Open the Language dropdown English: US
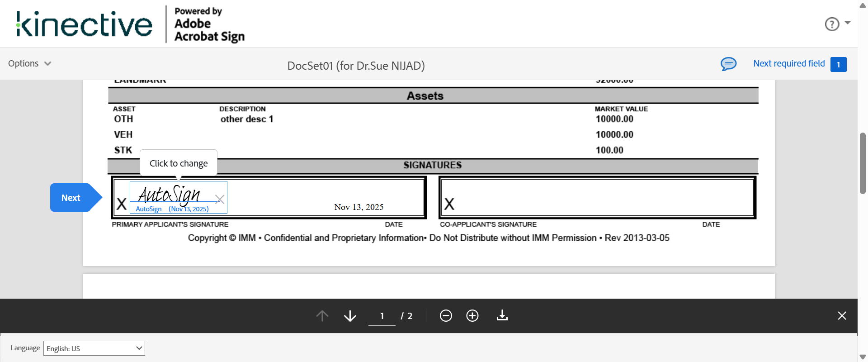 (x=94, y=348)
